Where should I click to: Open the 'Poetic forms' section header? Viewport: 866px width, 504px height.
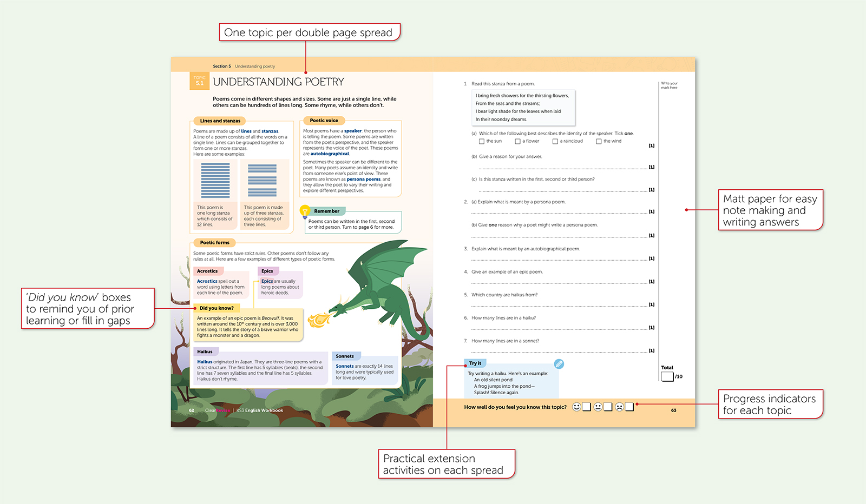pyautogui.click(x=214, y=243)
